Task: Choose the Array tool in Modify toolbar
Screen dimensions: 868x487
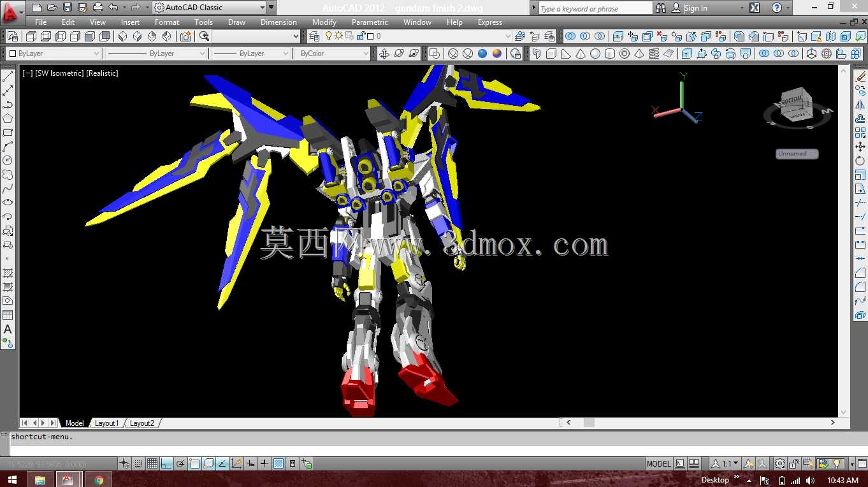Action: point(860,133)
